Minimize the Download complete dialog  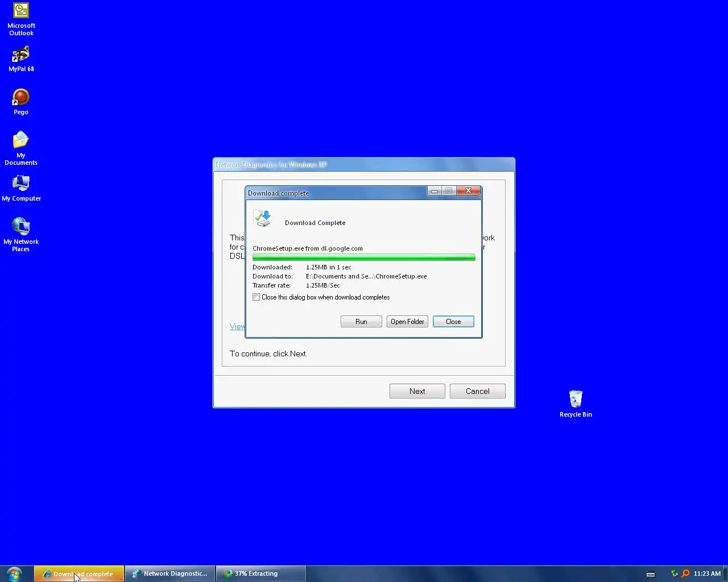435,191
